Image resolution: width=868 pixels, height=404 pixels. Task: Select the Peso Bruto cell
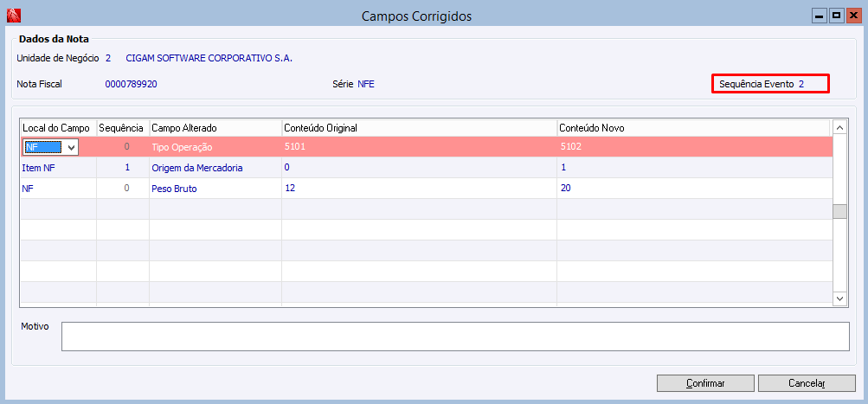(215, 189)
